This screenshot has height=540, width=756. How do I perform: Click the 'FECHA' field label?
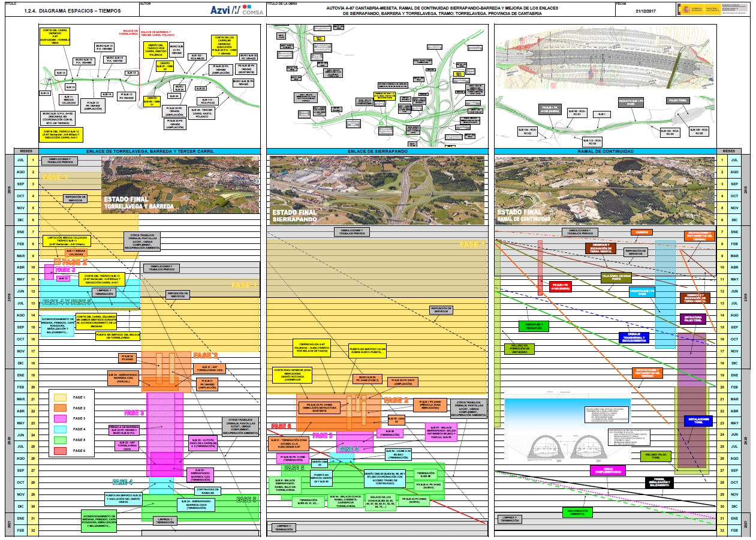(622, 3)
